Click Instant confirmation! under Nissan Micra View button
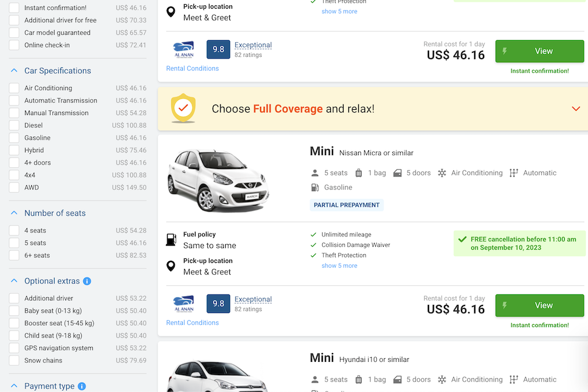Screen dimensions: 588x392 tap(540, 325)
